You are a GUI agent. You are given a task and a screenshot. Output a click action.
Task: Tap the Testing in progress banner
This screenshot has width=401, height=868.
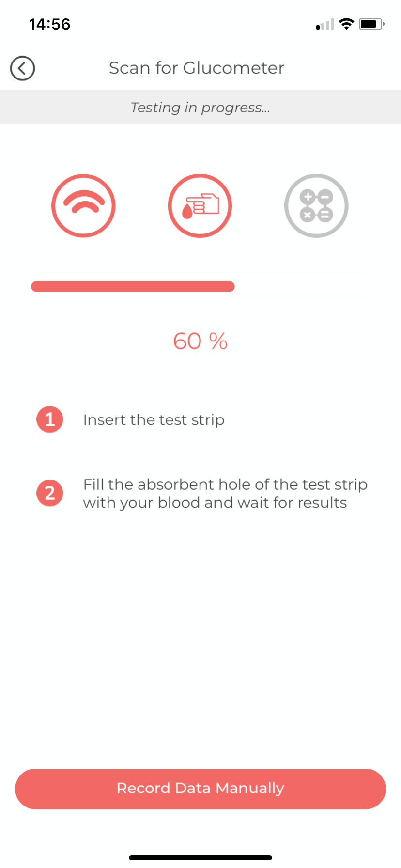(x=200, y=107)
